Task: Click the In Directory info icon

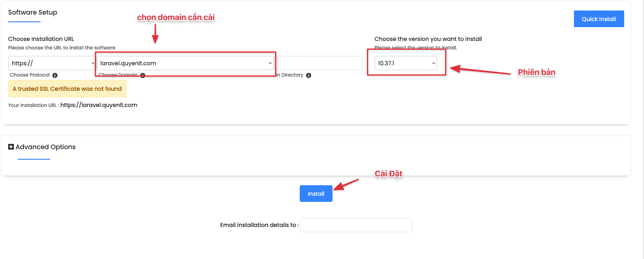Action: (x=309, y=75)
